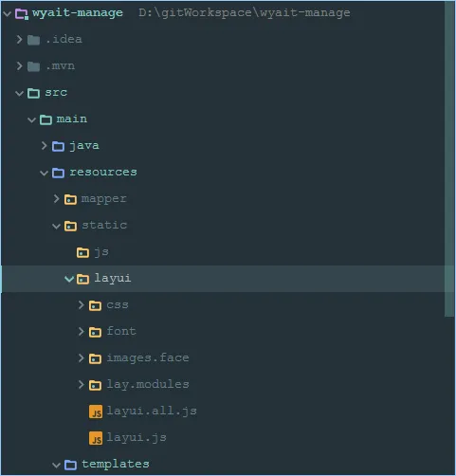The height and width of the screenshot is (476, 456).
Task: Select the main folder label
Action: [72, 119]
